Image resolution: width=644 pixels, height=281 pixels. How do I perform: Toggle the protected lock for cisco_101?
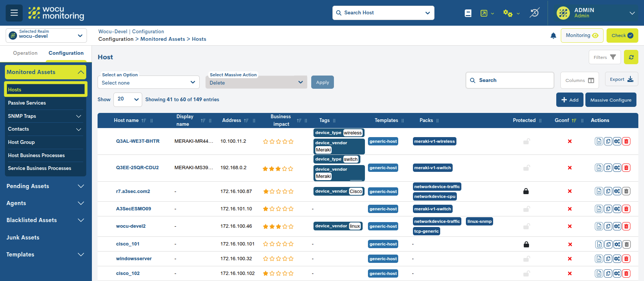pos(526,244)
